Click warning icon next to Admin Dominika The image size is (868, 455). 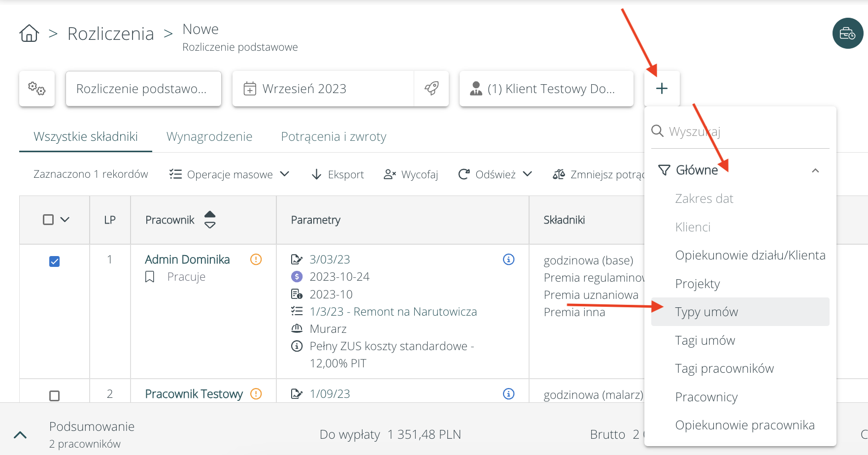pyautogui.click(x=256, y=260)
